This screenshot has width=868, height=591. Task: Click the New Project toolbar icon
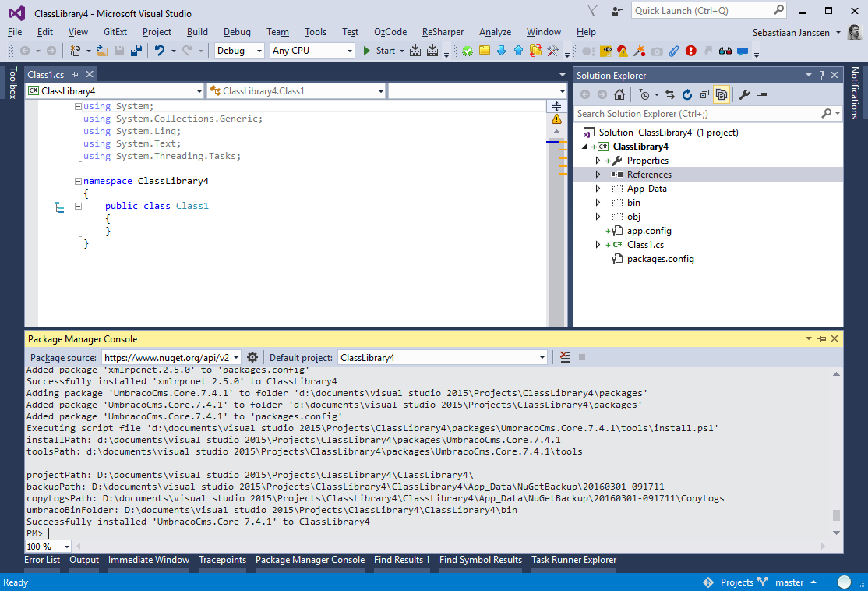click(76, 51)
